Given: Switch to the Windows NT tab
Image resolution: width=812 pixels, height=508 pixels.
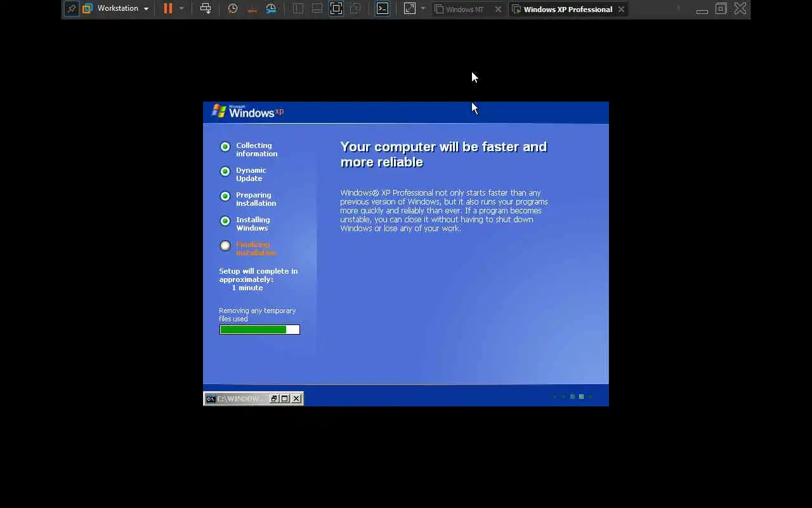Looking at the screenshot, I should [x=464, y=10].
